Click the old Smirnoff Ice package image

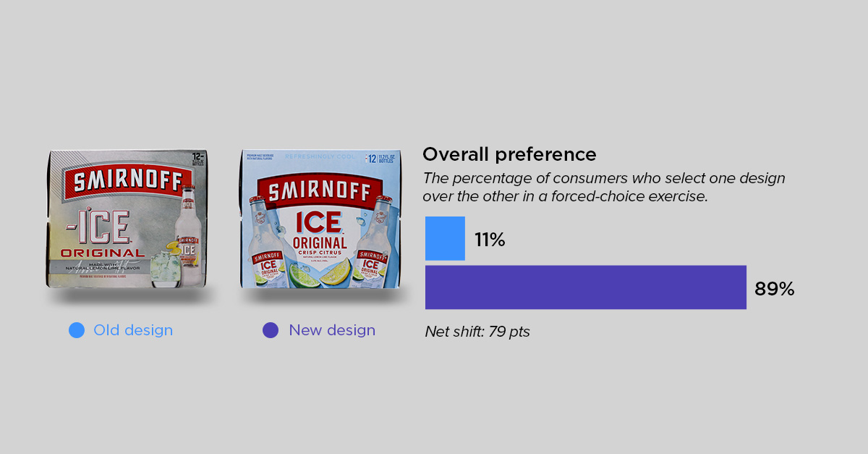coord(127,219)
